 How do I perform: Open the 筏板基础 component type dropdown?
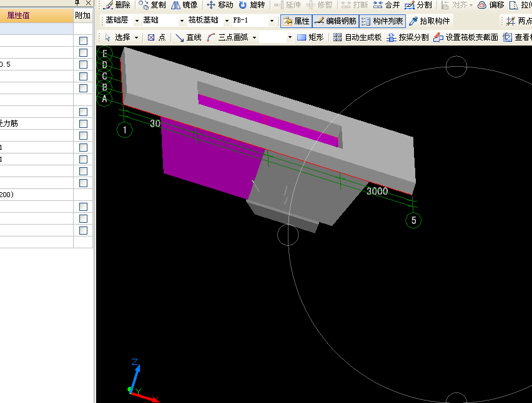pyautogui.click(x=227, y=21)
